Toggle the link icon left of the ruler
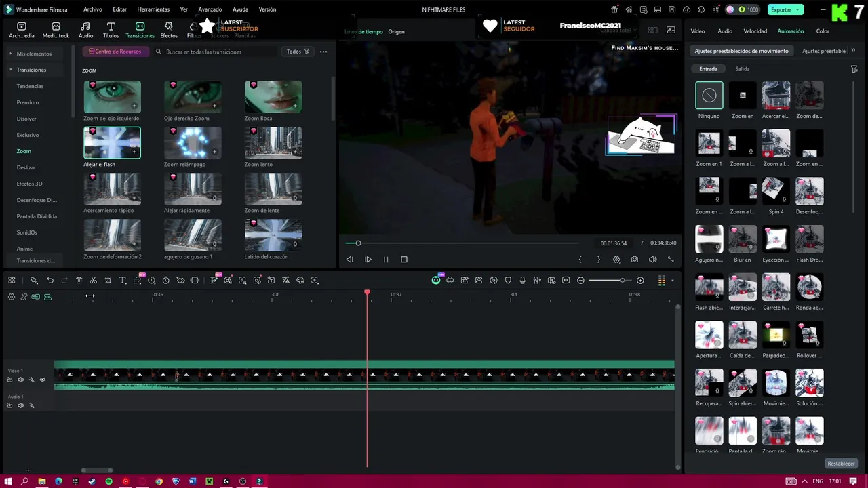The height and width of the screenshot is (488, 868). click(24, 297)
